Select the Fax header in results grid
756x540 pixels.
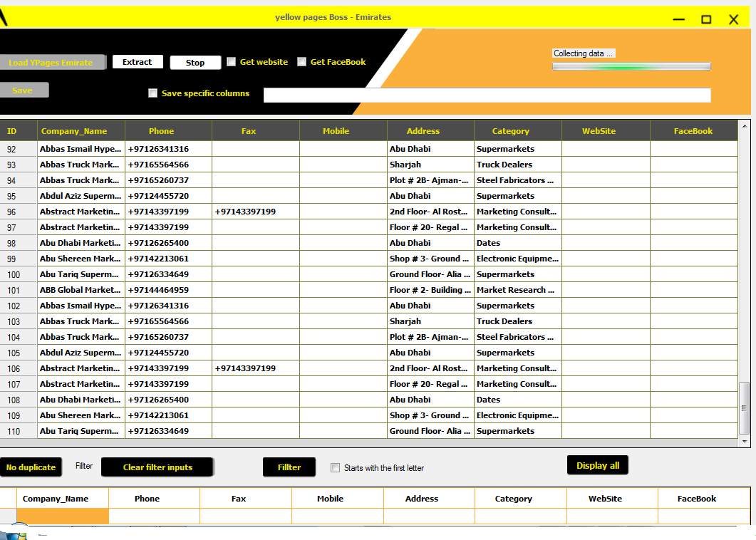pyautogui.click(x=256, y=131)
